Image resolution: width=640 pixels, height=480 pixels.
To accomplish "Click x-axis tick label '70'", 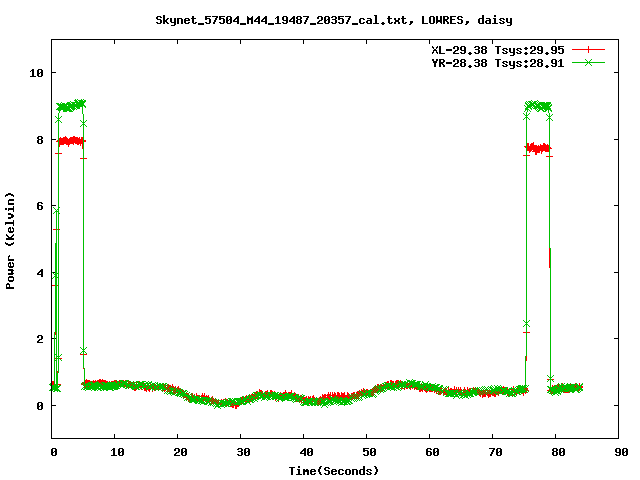I will tap(495, 452).
